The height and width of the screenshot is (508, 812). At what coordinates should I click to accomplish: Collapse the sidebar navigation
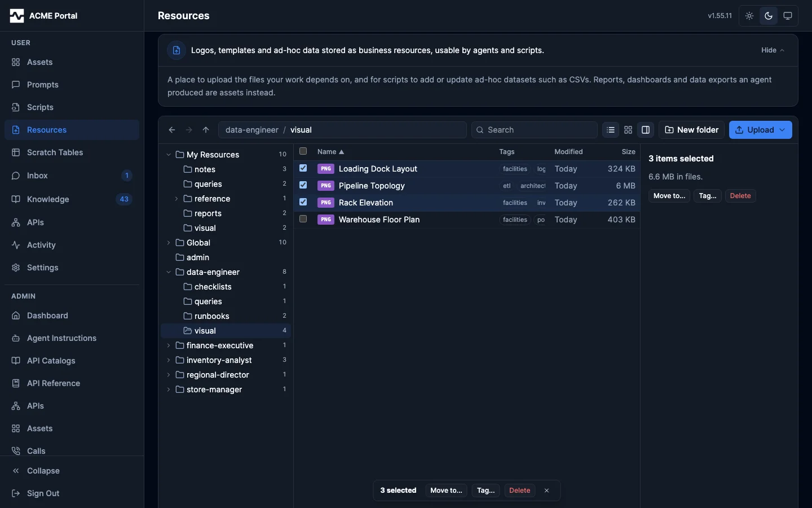coord(72,471)
